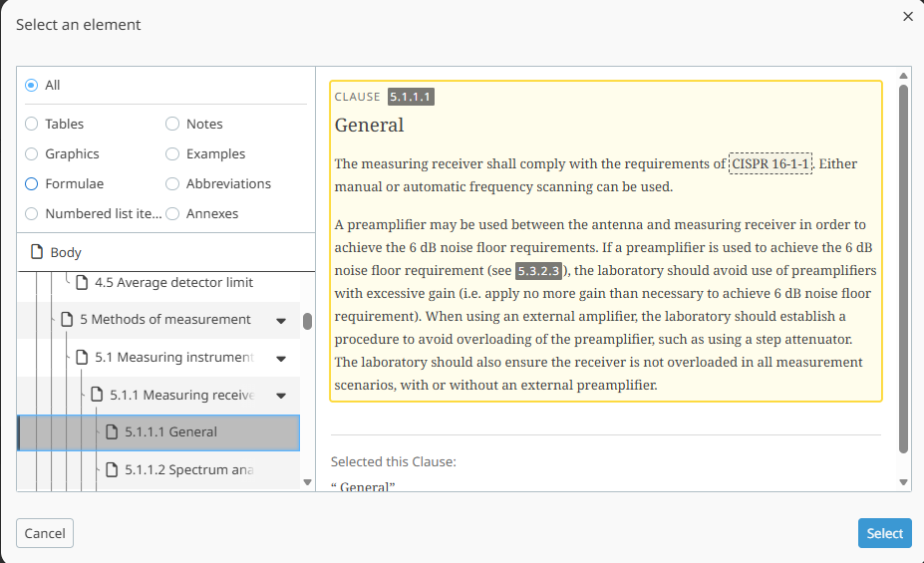This screenshot has width=924, height=563.
Task: Select the 5.1.1.1 General tree row
Action: [x=158, y=432]
